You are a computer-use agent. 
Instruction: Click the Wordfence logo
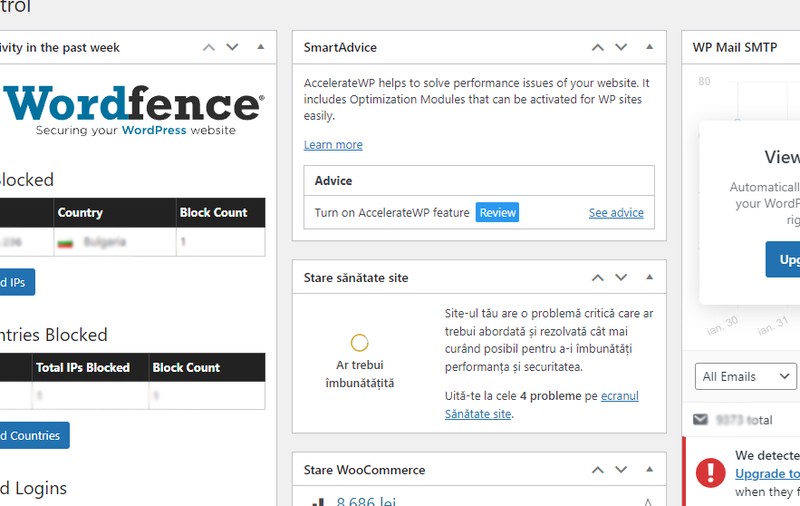click(x=134, y=110)
